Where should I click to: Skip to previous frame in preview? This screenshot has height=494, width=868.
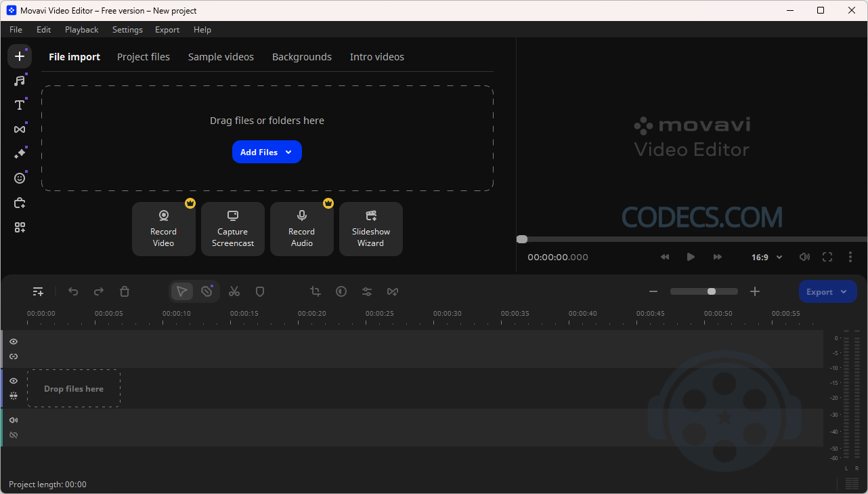click(x=665, y=257)
